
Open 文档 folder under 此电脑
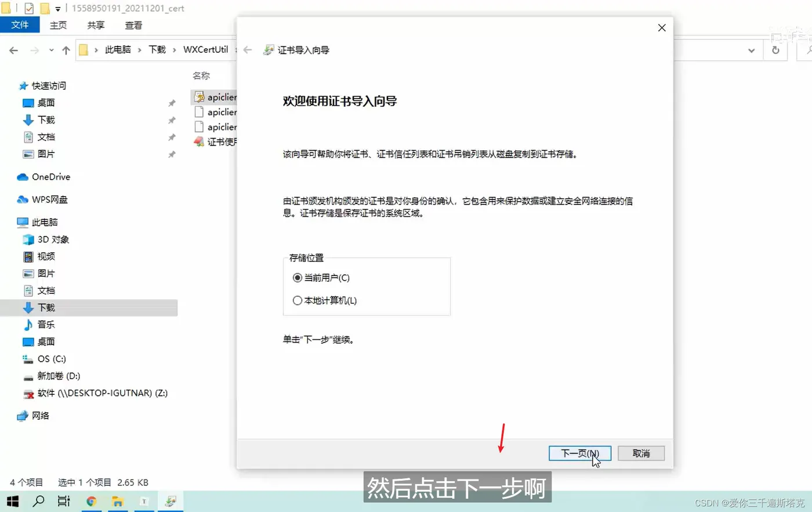click(x=46, y=291)
